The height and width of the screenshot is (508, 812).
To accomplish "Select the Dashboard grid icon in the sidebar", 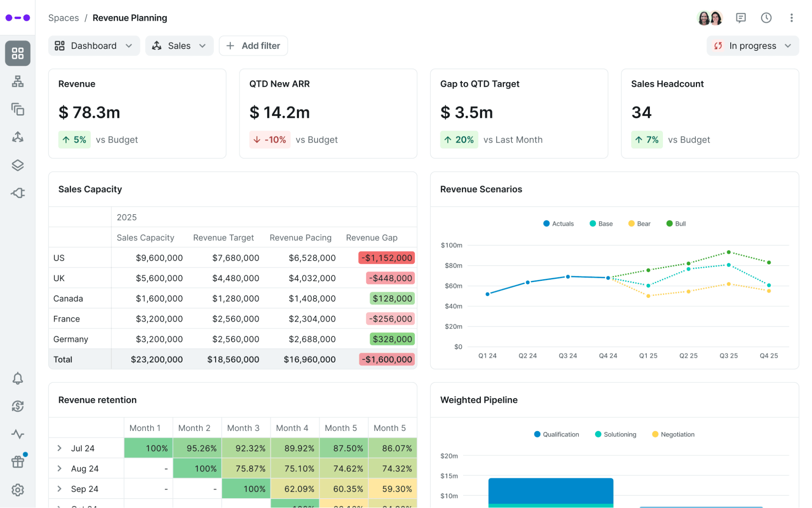I will [x=17, y=53].
